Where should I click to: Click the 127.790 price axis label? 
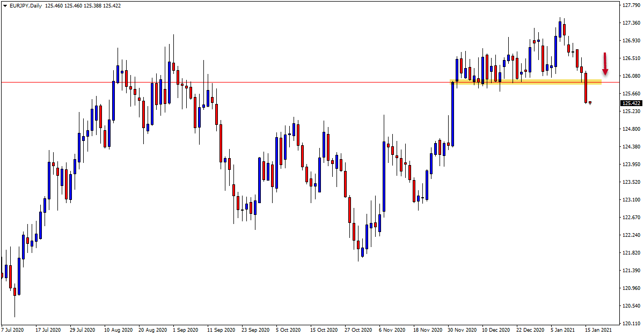(x=631, y=5)
